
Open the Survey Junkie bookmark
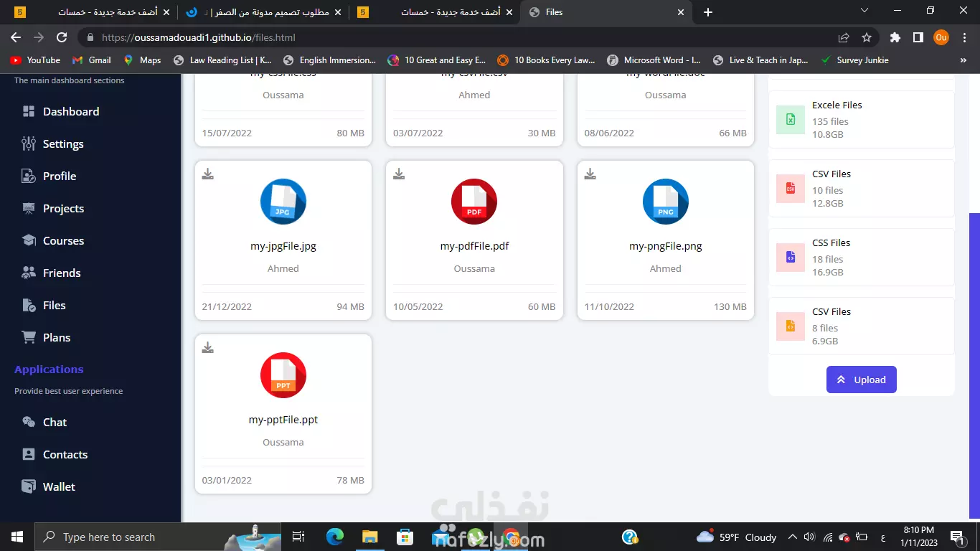854,60
